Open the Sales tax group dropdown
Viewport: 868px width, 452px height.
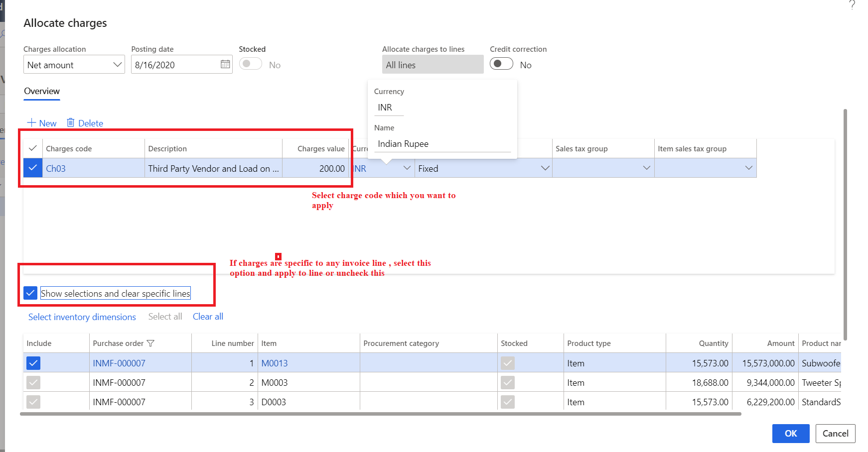(646, 168)
